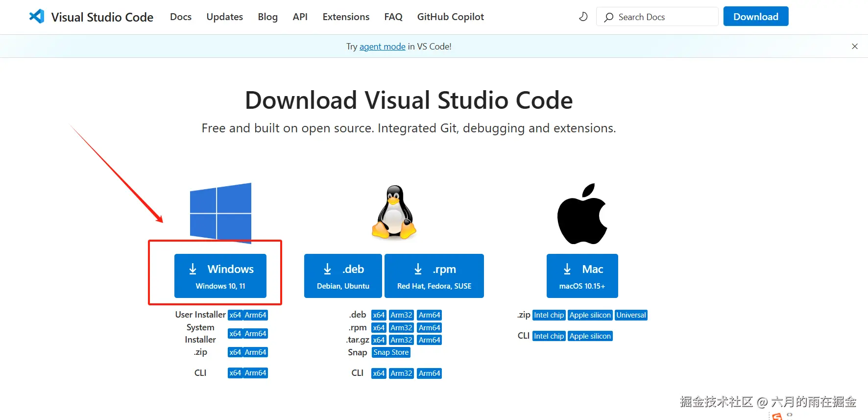The width and height of the screenshot is (868, 420).
Task: Dismiss the agent mode banner
Action: coord(855,46)
